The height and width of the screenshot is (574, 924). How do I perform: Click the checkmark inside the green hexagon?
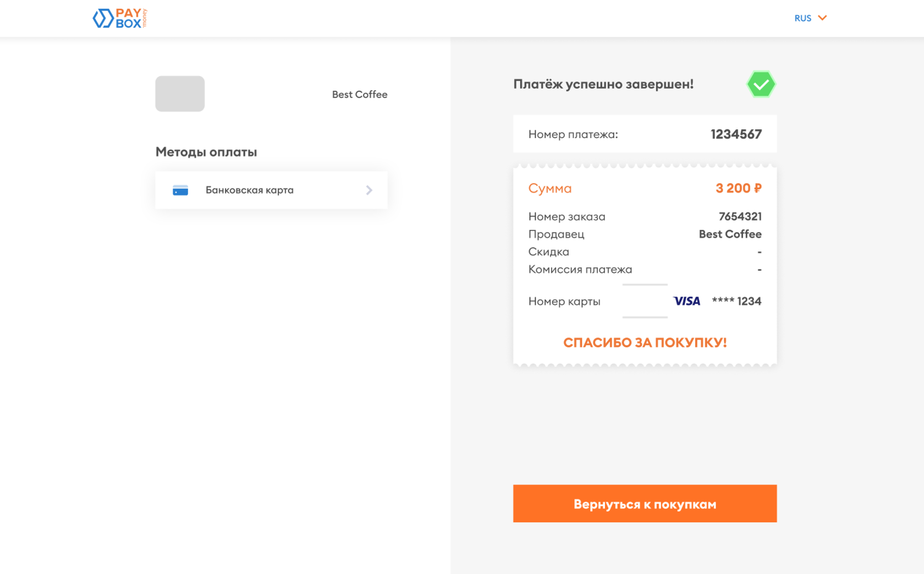[x=761, y=84]
